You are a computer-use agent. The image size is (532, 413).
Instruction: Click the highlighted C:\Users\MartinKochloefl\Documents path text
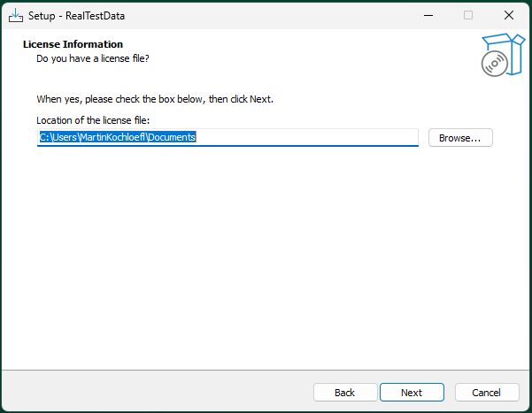[118, 137]
